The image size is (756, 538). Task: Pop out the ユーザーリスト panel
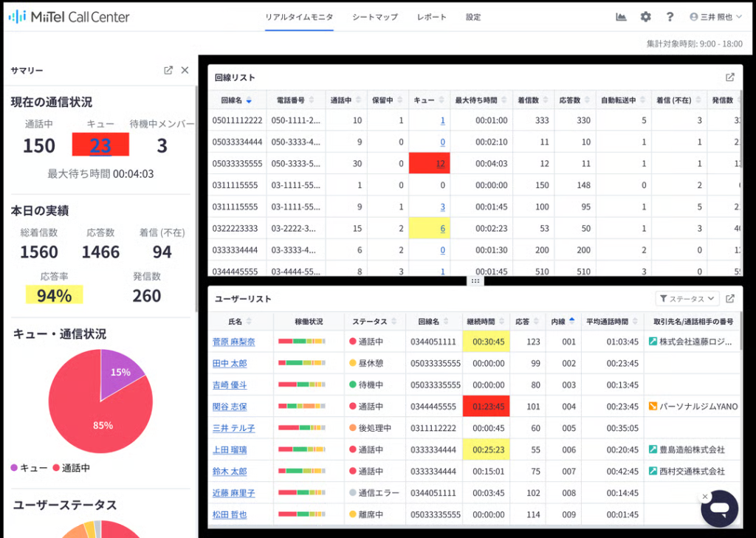(x=730, y=298)
